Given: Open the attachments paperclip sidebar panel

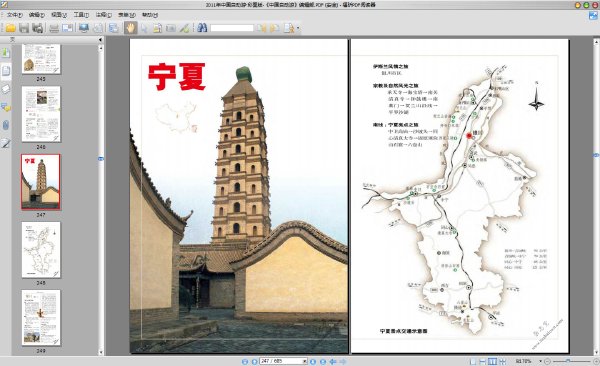Looking at the screenshot, I should pos(6,125).
